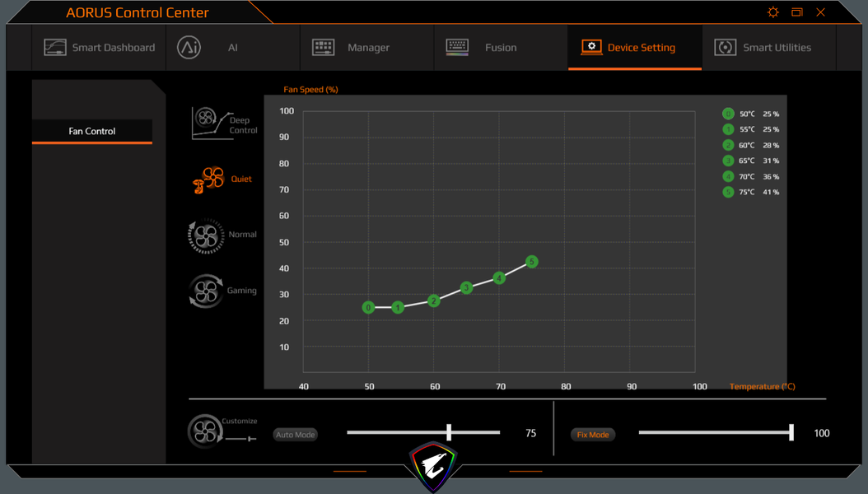This screenshot has width=868, height=494.
Task: Choose the Deep Control fan curve icon
Action: pos(212,123)
